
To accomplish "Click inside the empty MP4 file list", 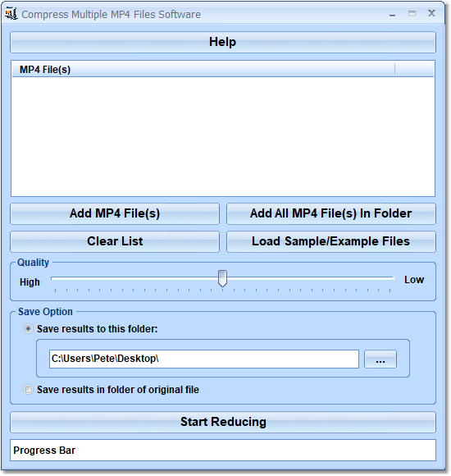I will pyautogui.click(x=223, y=136).
